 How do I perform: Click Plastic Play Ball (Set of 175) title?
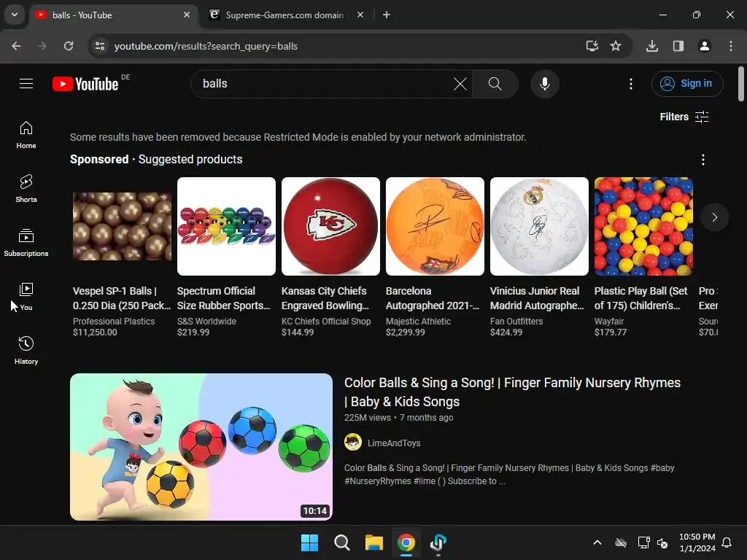640,298
